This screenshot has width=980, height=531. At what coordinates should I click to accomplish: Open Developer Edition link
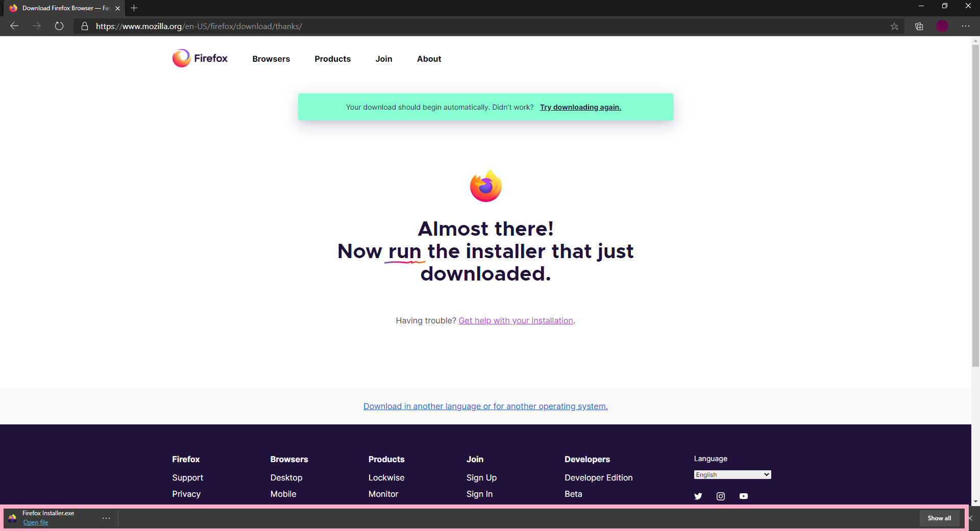599,477
